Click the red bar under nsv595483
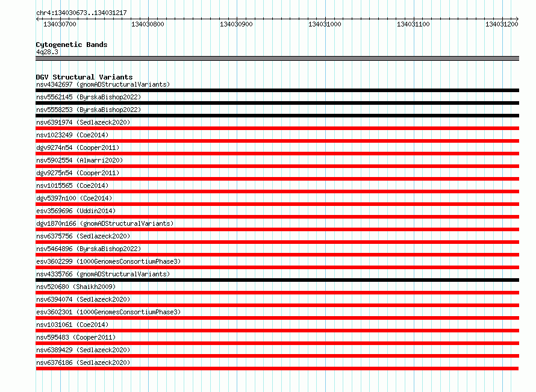536x392 pixels. 277,343
